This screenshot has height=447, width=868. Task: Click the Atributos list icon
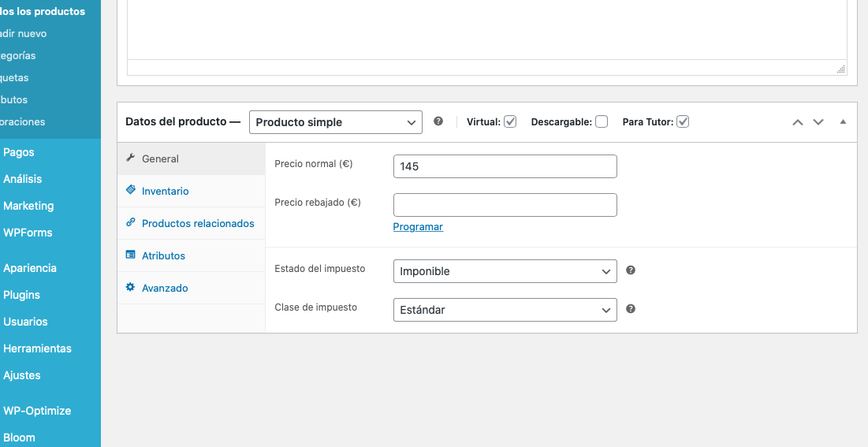tap(131, 255)
